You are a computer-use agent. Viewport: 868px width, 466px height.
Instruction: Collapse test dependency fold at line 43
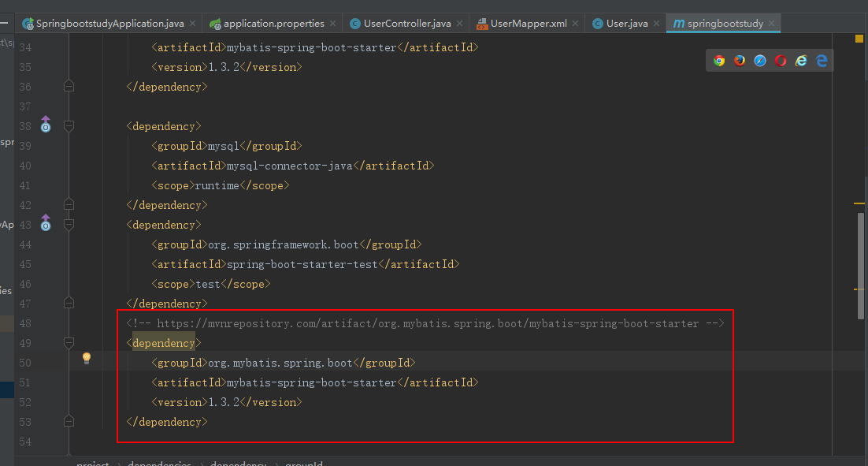69,225
